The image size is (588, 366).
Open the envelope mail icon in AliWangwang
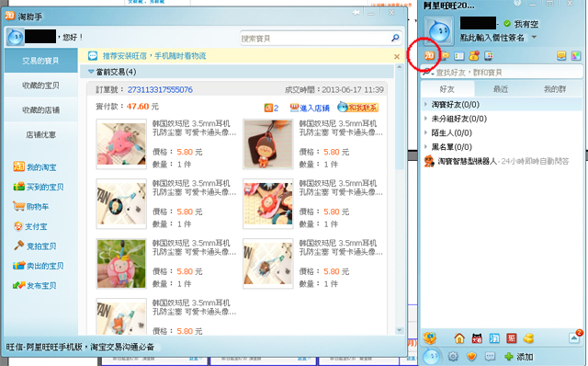[445, 56]
